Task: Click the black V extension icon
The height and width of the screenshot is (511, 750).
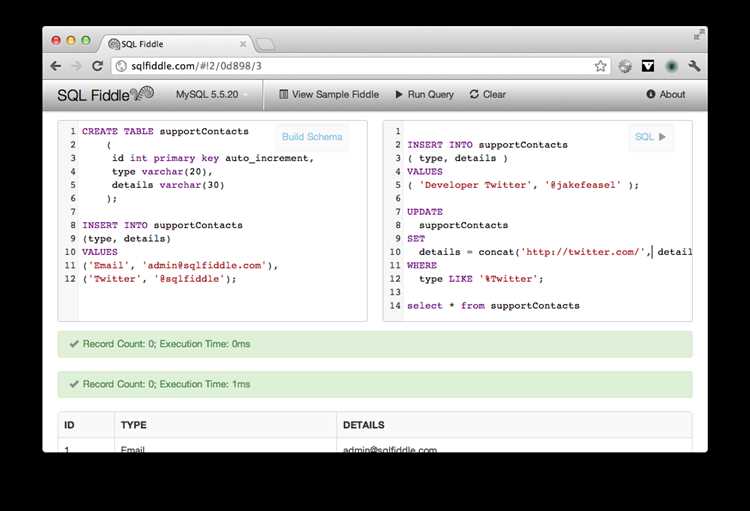Action: [648, 66]
